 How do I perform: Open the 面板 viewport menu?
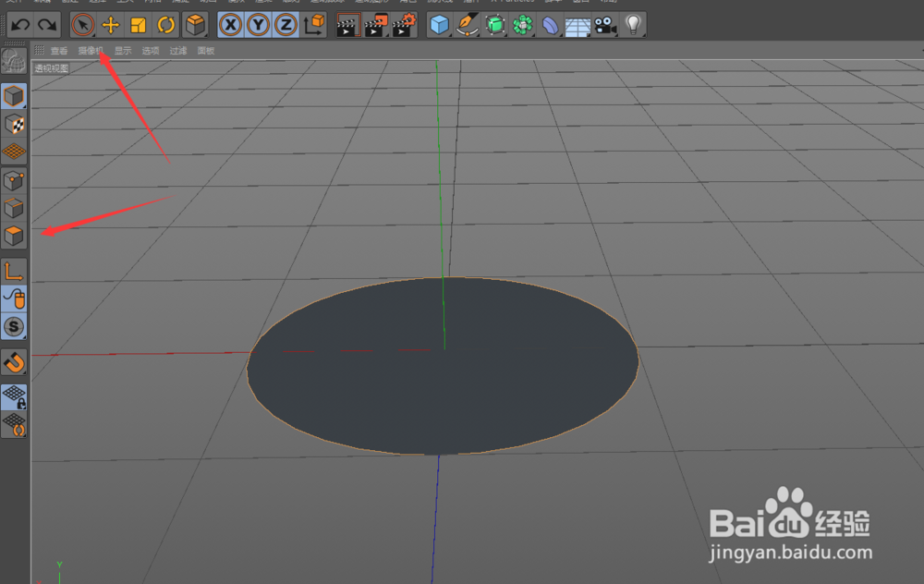click(x=206, y=51)
